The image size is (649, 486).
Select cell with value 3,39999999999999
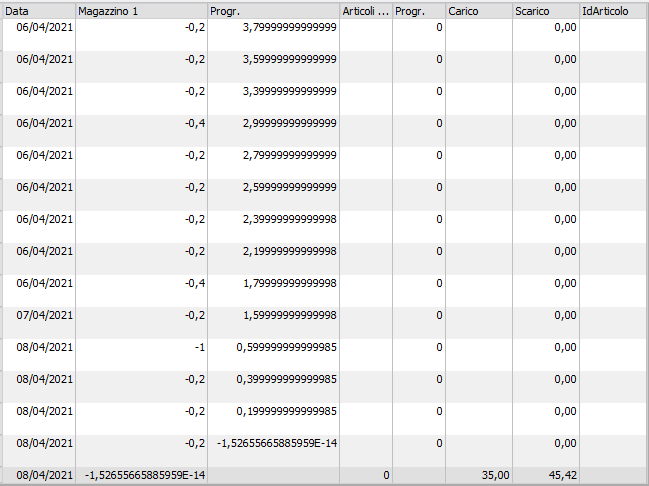pyautogui.click(x=274, y=99)
